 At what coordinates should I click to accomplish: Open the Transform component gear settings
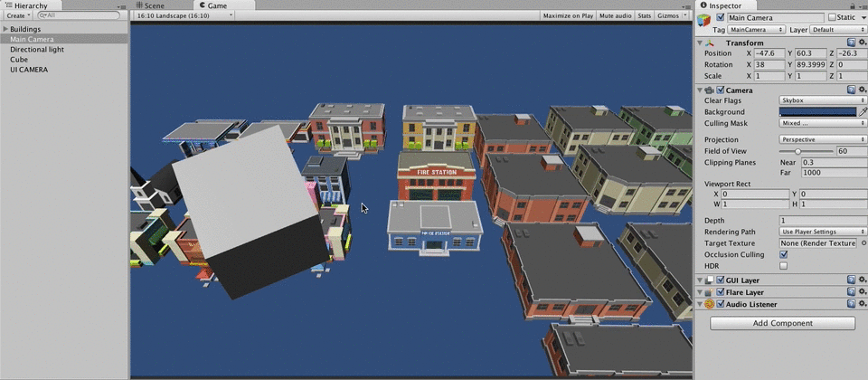[862, 43]
